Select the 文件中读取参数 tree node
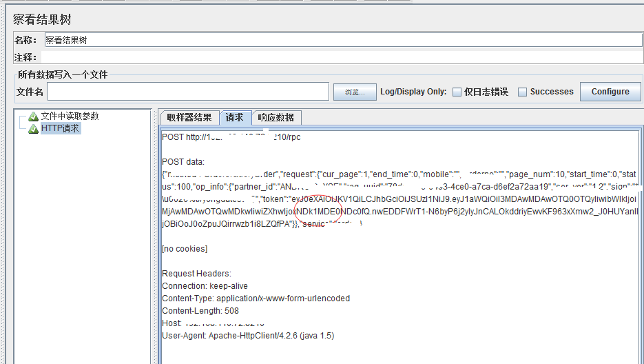This screenshot has width=644, height=364. tap(70, 116)
